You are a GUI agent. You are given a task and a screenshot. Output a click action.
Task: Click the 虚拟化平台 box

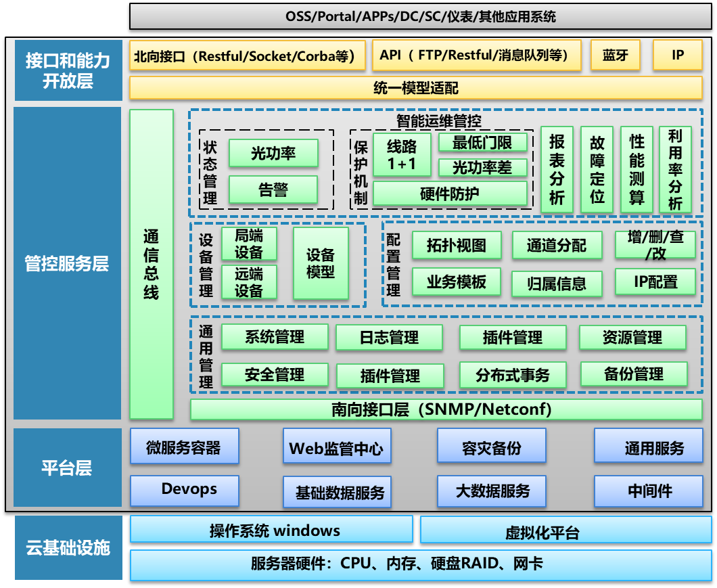565,530
